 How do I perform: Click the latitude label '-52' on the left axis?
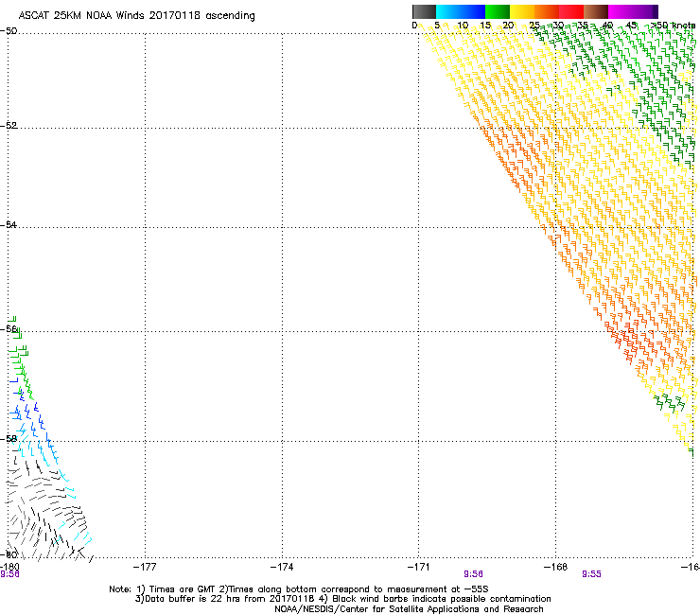click(x=9, y=126)
